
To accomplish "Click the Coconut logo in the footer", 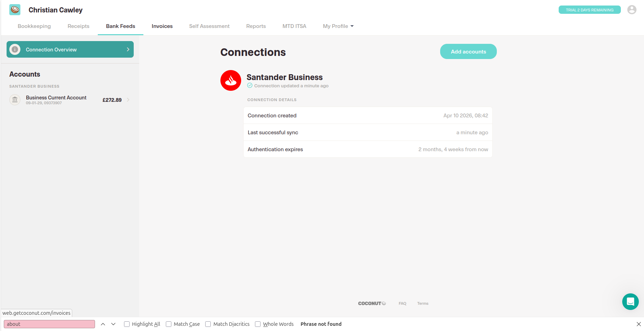I will point(372,303).
